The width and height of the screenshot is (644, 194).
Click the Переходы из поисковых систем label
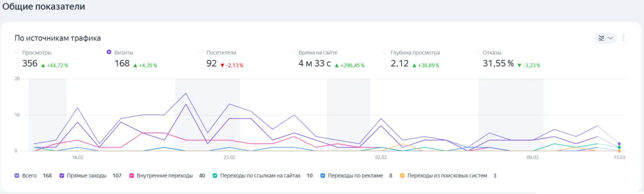pyautogui.click(x=447, y=176)
